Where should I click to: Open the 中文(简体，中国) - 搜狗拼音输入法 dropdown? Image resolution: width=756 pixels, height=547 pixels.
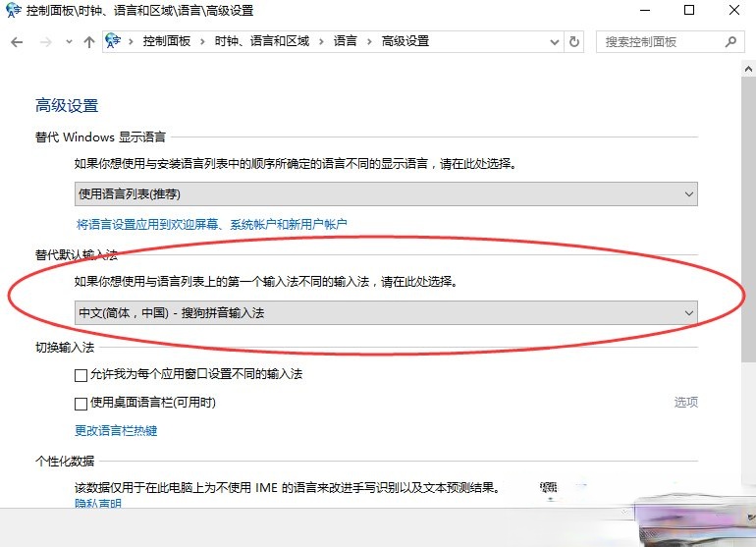pos(386,313)
